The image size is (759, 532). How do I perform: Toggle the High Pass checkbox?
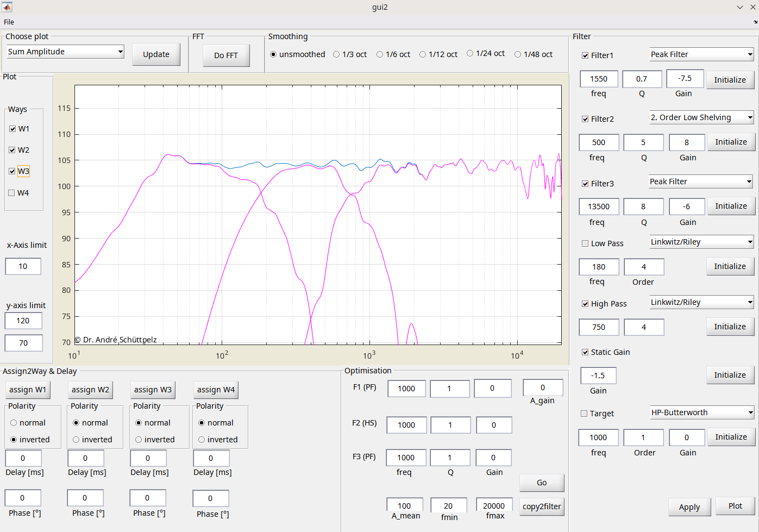coord(585,304)
